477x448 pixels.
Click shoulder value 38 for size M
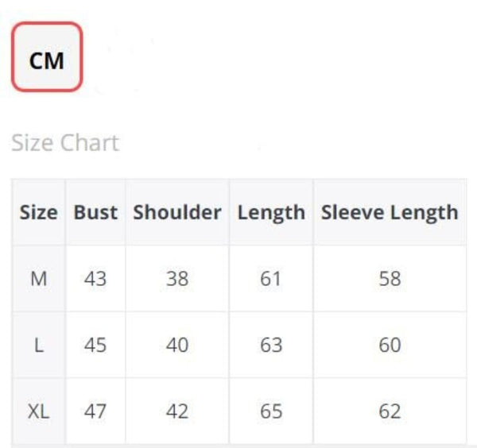[x=176, y=279]
